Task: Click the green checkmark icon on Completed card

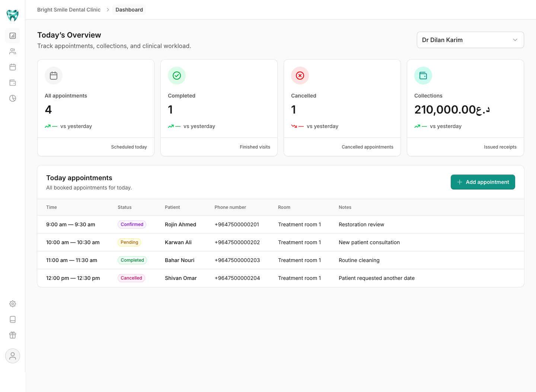Action: (177, 76)
